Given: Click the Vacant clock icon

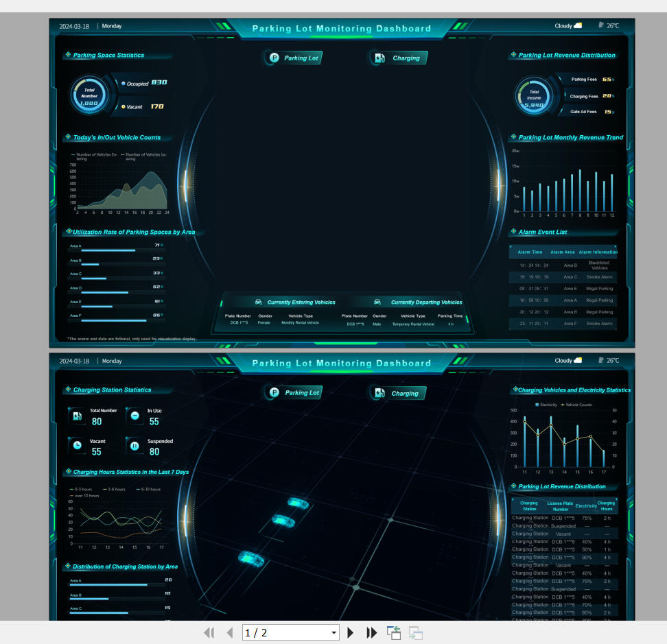Looking at the screenshot, I should pos(78,446).
